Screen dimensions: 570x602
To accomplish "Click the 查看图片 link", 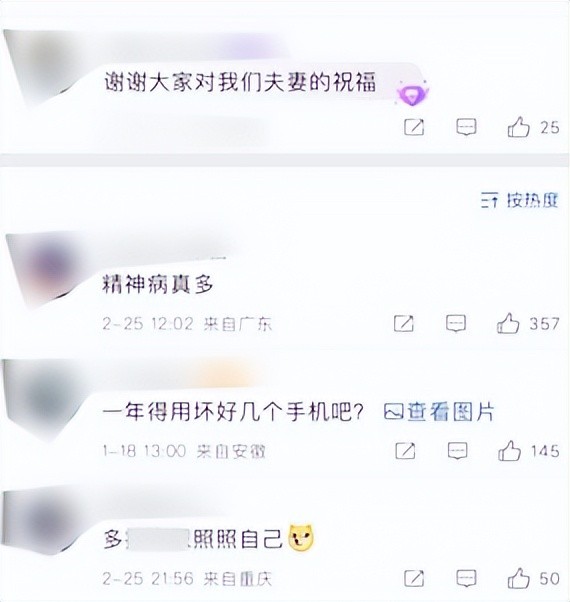I will coord(439,412).
